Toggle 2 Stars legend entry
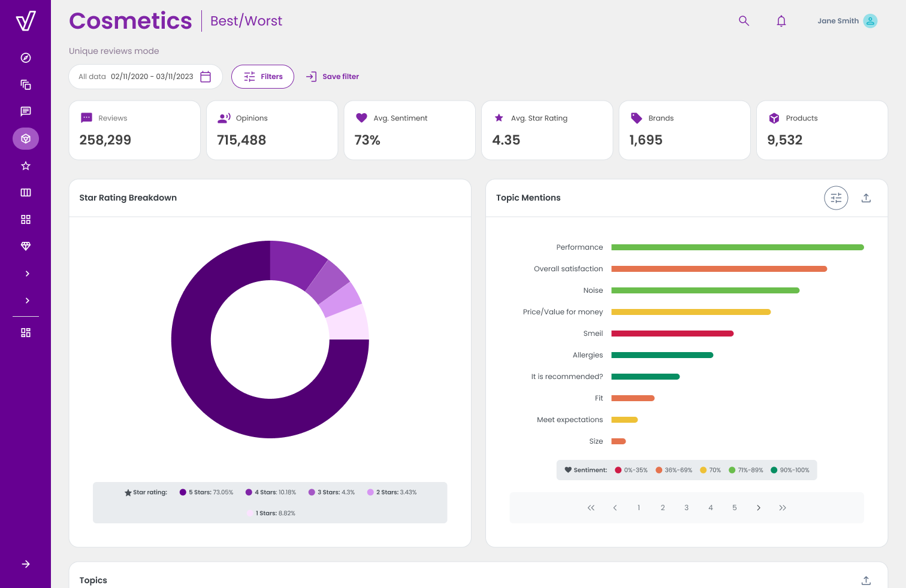Screen dimensions: 906x588 click(x=392, y=492)
